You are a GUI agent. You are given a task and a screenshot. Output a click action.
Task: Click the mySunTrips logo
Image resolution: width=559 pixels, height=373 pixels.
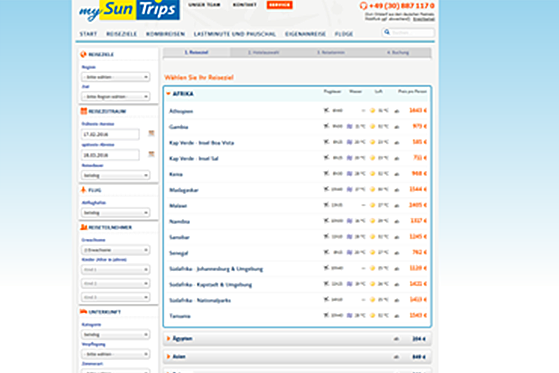coord(129,10)
